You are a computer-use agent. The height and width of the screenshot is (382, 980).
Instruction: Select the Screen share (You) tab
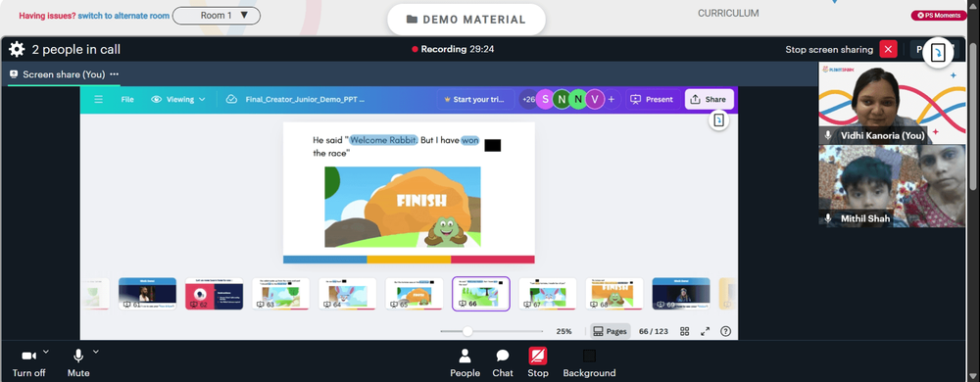tap(64, 74)
